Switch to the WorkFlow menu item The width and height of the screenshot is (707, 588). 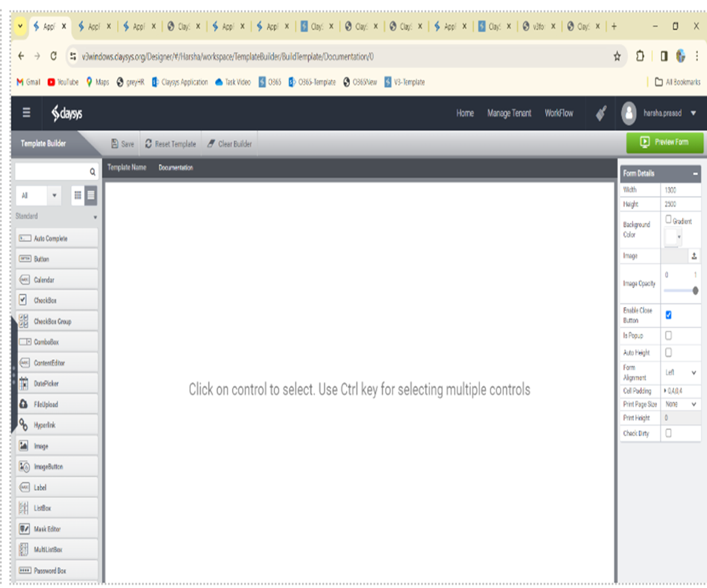(x=559, y=113)
